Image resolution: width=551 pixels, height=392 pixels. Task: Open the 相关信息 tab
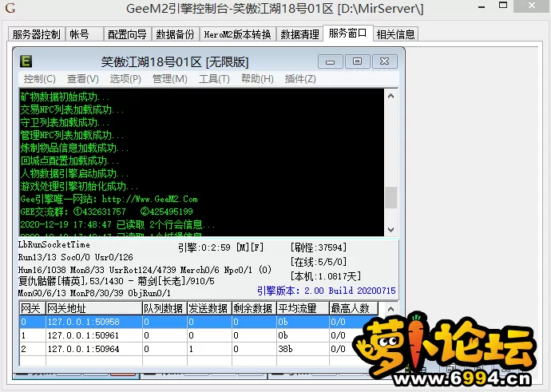click(x=395, y=34)
